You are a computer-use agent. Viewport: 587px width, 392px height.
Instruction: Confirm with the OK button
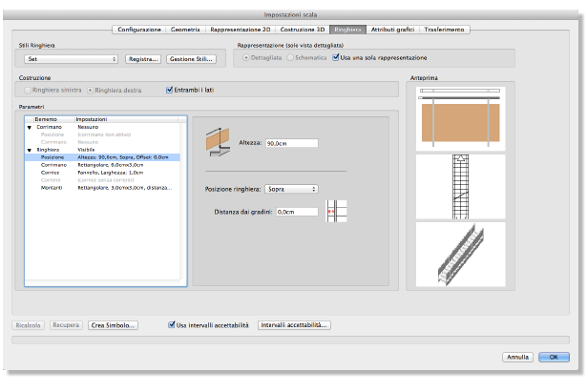[x=554, y=358]
